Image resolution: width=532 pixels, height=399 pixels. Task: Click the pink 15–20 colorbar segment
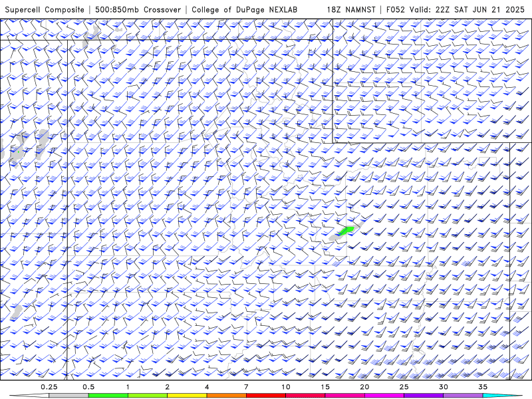click(344, 396)
